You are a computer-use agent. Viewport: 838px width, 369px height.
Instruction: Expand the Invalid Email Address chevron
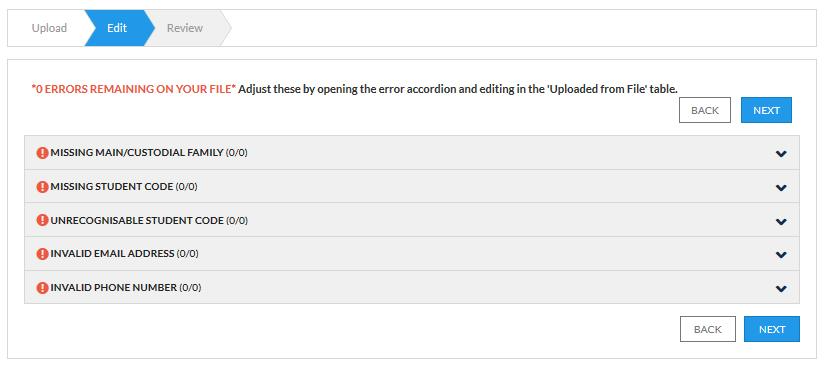(781, 255)
